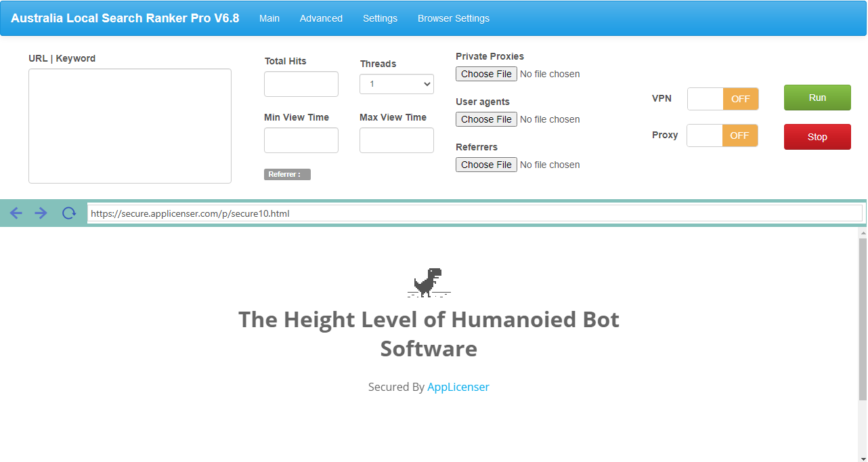Reload the embedded browser page
Viewport: 868px width, 462px height.
click(69, 213)
